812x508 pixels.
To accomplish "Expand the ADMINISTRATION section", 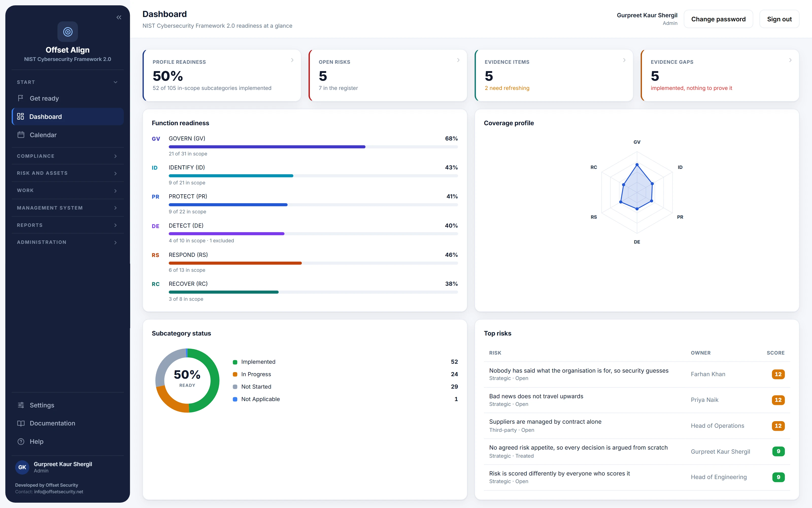I will (67, 242).
